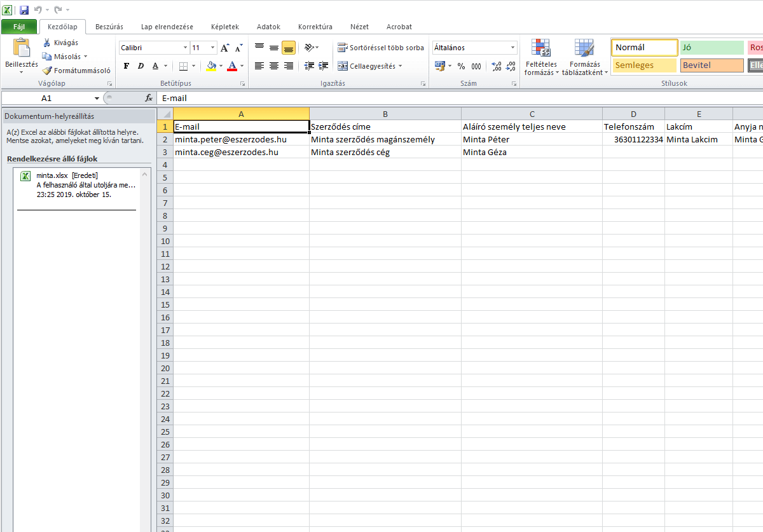Open the Calibri font name dropdown
The height and width of the screenshot is (532, 763).
point(185,48)
